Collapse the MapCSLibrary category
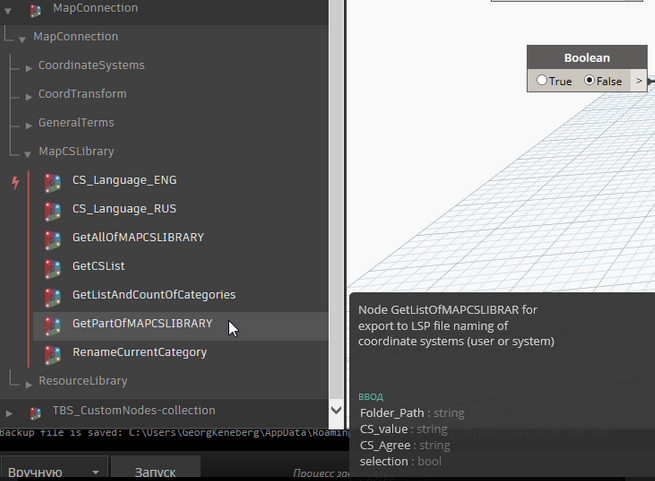 [29, 153]
